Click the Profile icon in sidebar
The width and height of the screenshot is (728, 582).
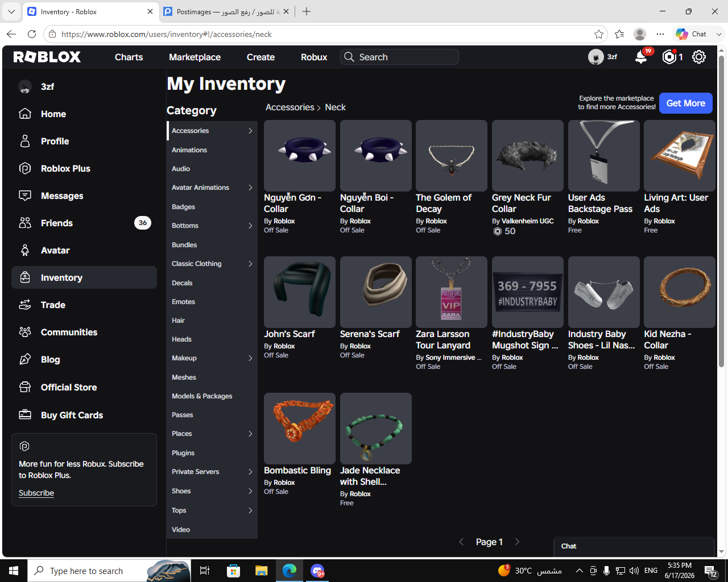(25, 141)
